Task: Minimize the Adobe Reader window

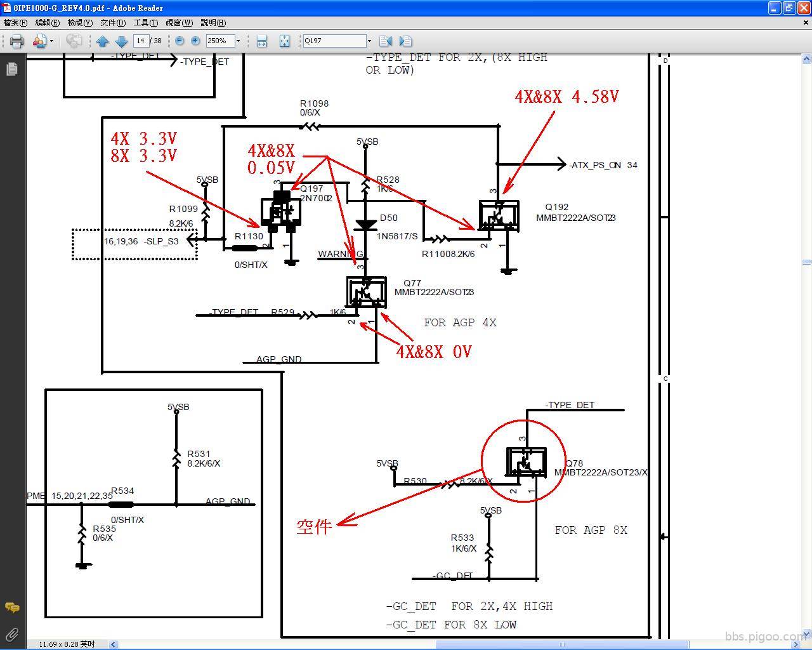Action: (774, 8)
